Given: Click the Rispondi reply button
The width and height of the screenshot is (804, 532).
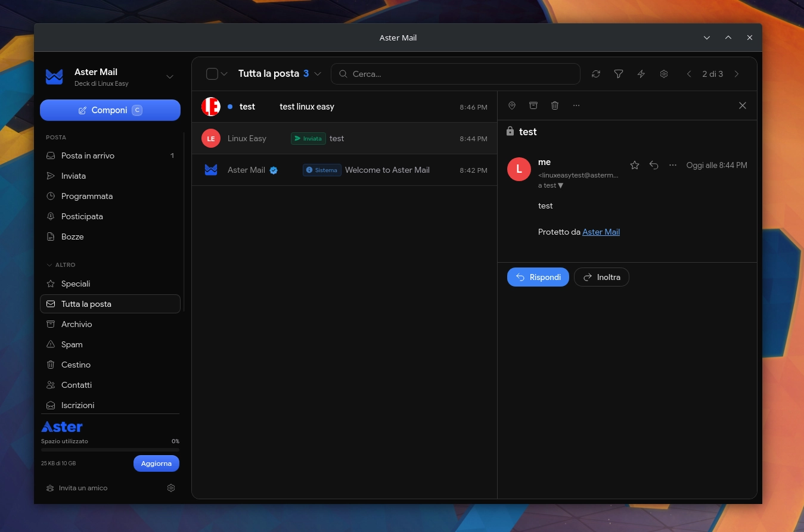Looking at the screenshot, I should 538,277.
